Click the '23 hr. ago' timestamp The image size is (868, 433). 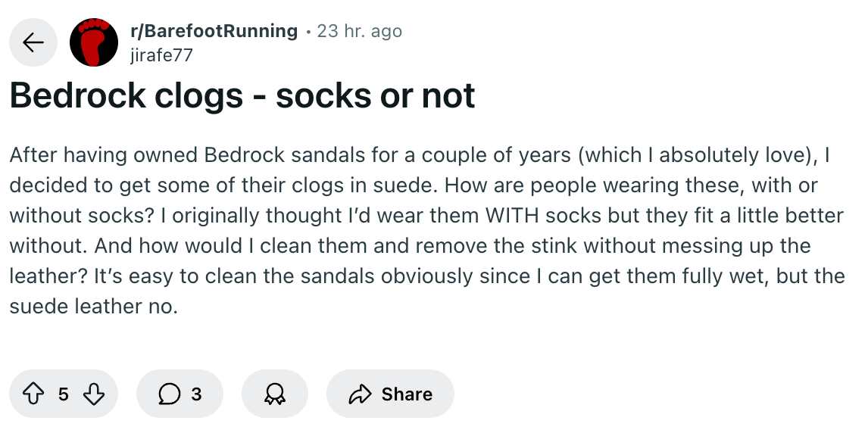[x=359, y=31]
